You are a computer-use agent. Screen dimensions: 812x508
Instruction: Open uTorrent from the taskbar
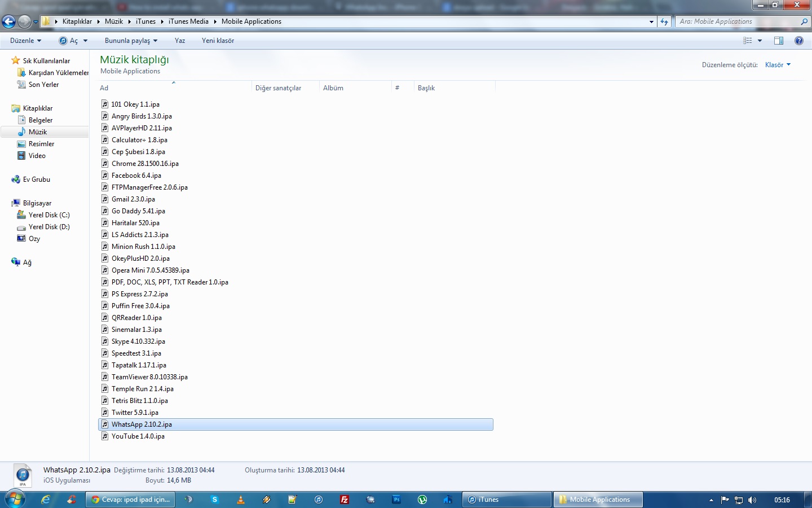(422, 500)
